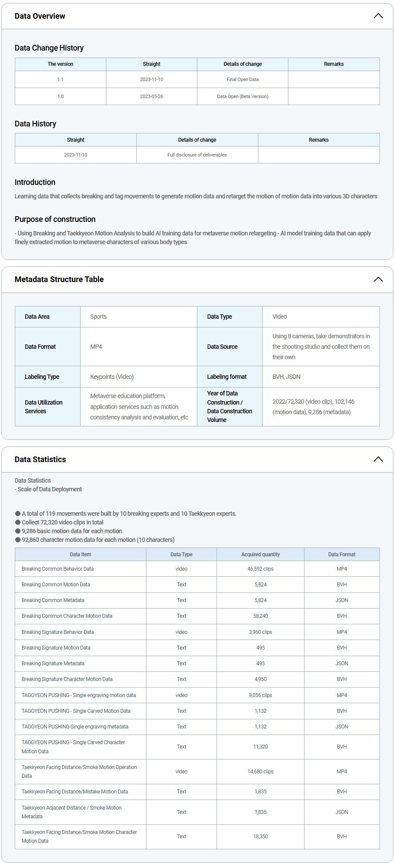Select the version 1.1 cell
This screenshot has height=868, width=396.
[60, 79]
